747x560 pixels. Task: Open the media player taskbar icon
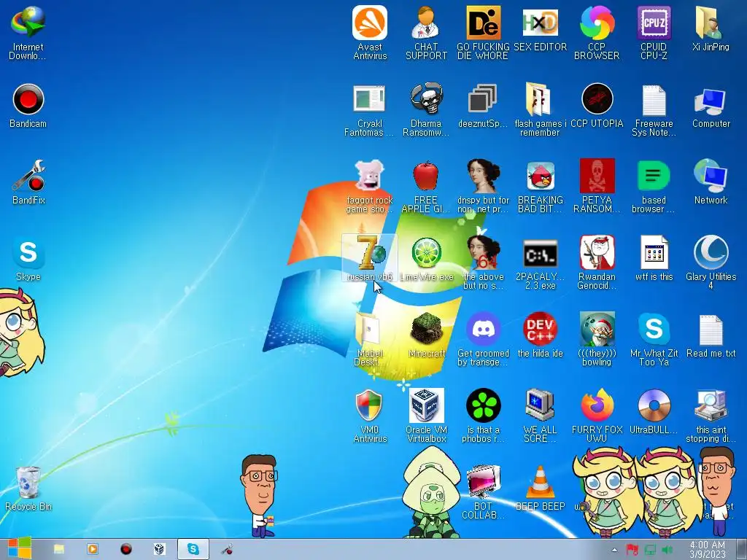point(93,549)
